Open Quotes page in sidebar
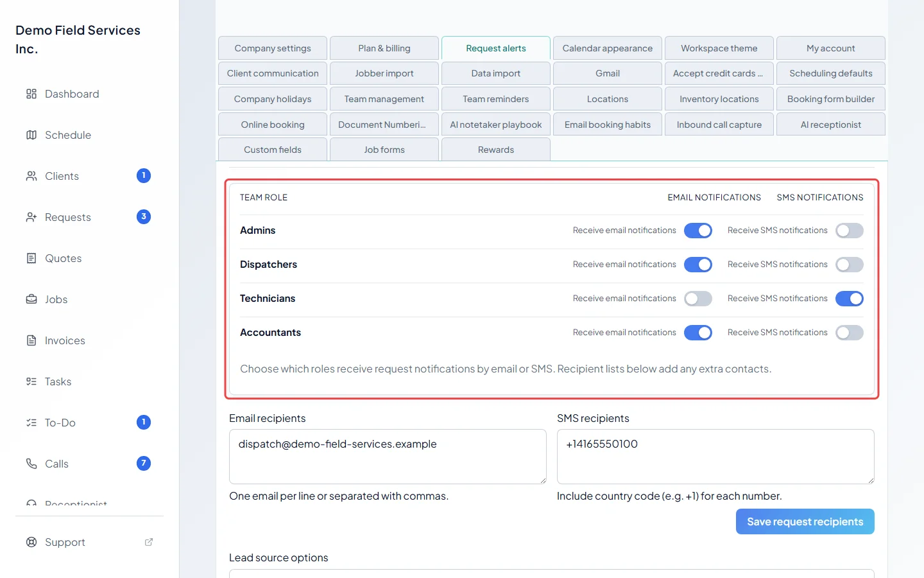Viewport: 924px width, 578px height. pyautogui.click(x=64, y=258)
